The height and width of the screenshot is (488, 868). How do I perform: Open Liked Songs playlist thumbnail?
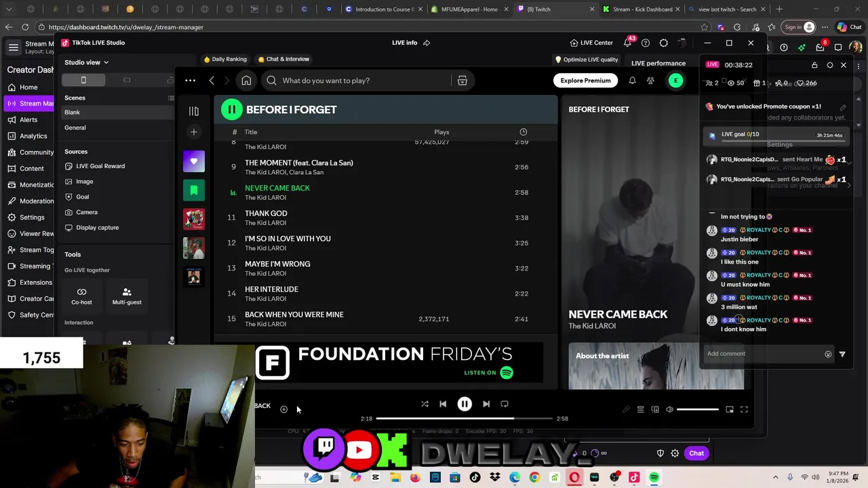[193, 161]
